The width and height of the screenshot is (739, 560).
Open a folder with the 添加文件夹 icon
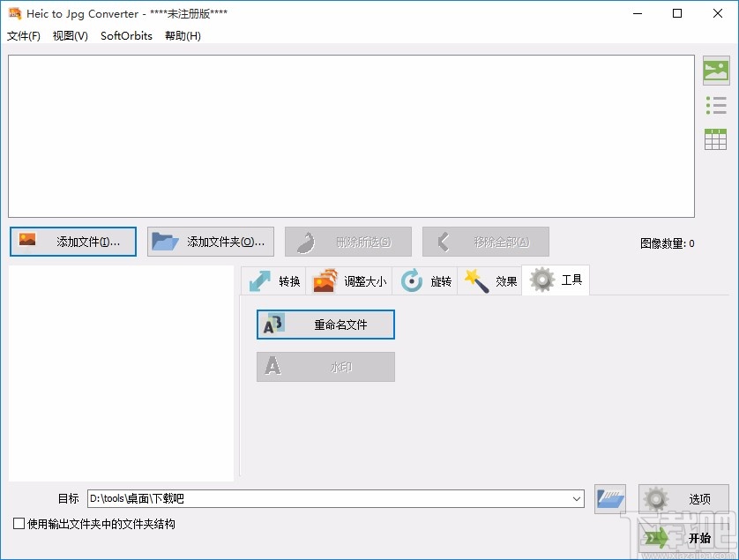click(165, 241)
